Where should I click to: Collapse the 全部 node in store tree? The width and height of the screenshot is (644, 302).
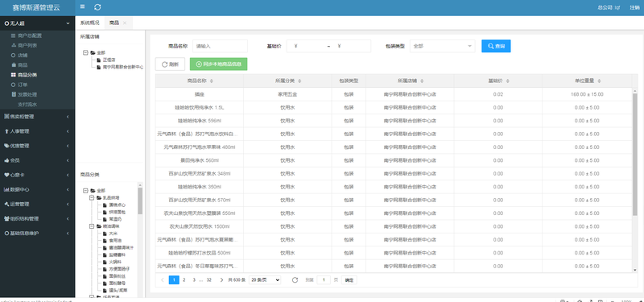coord(85,52)
